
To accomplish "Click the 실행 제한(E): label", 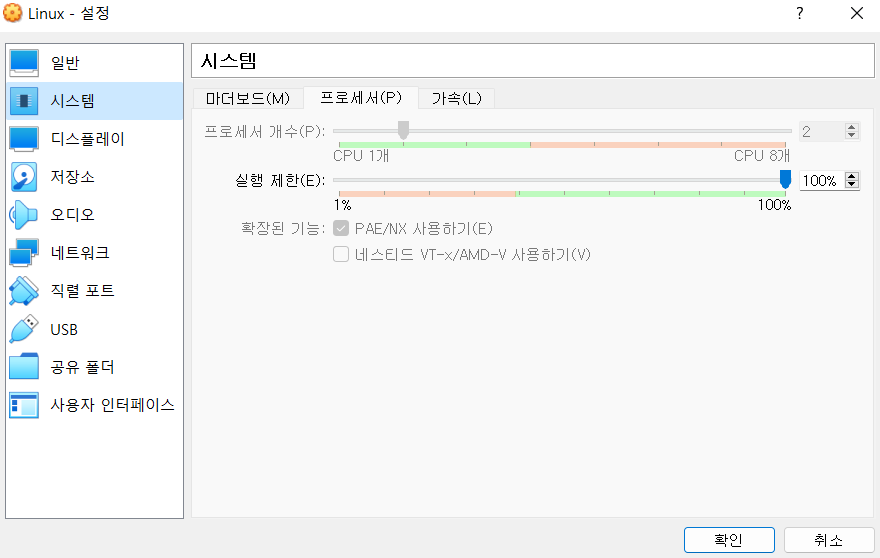I will [x=280, y=180].
